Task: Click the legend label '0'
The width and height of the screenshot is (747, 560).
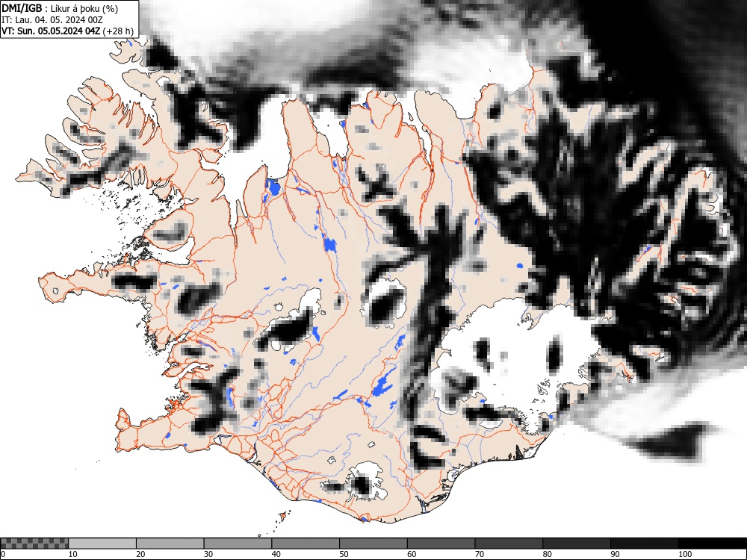Action: coord(2,554)
